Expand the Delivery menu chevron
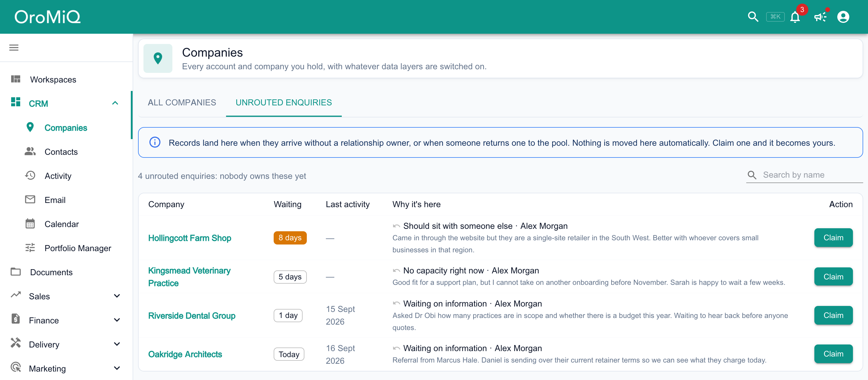This screenshot has width=868, height=380. pos(117,344)
